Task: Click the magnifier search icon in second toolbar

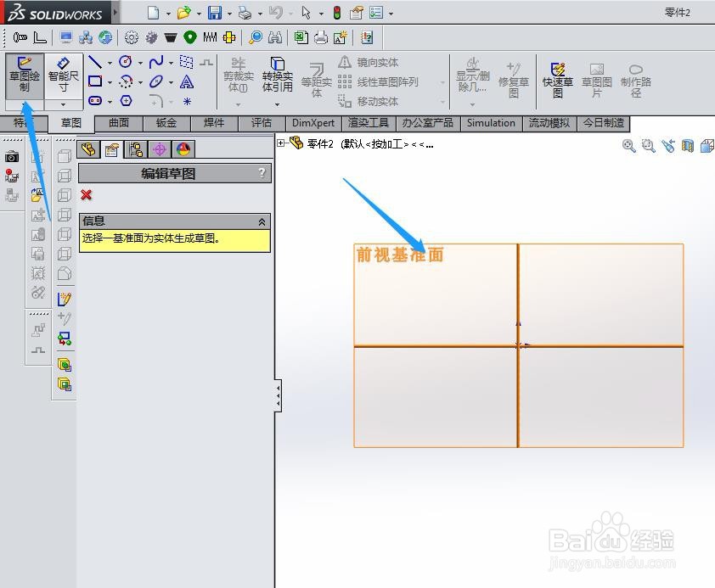Action: (256, 37)
